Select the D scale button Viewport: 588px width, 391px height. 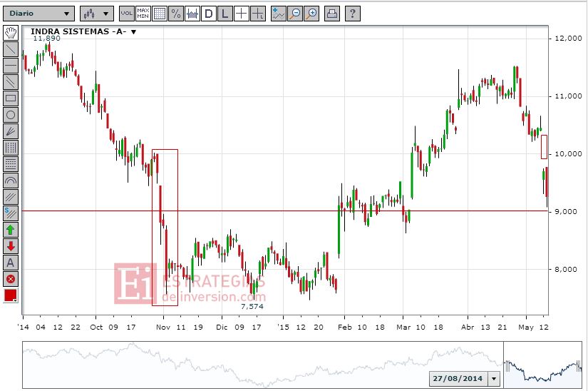pyautogui.click(x=209, y=14)
